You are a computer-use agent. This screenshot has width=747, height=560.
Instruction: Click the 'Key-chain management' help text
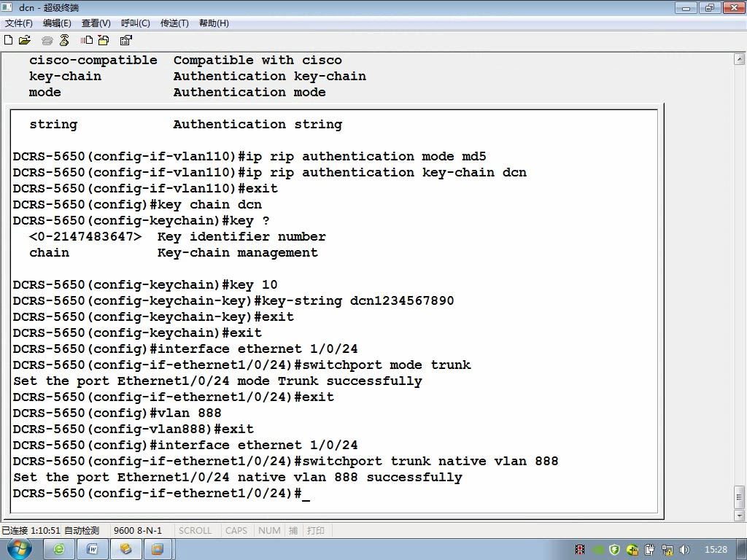pos(238,253)
